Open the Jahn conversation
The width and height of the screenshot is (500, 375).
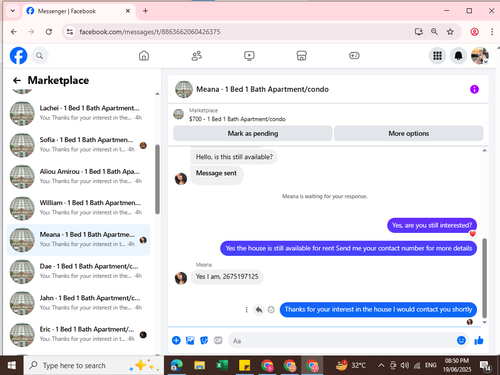79,303
